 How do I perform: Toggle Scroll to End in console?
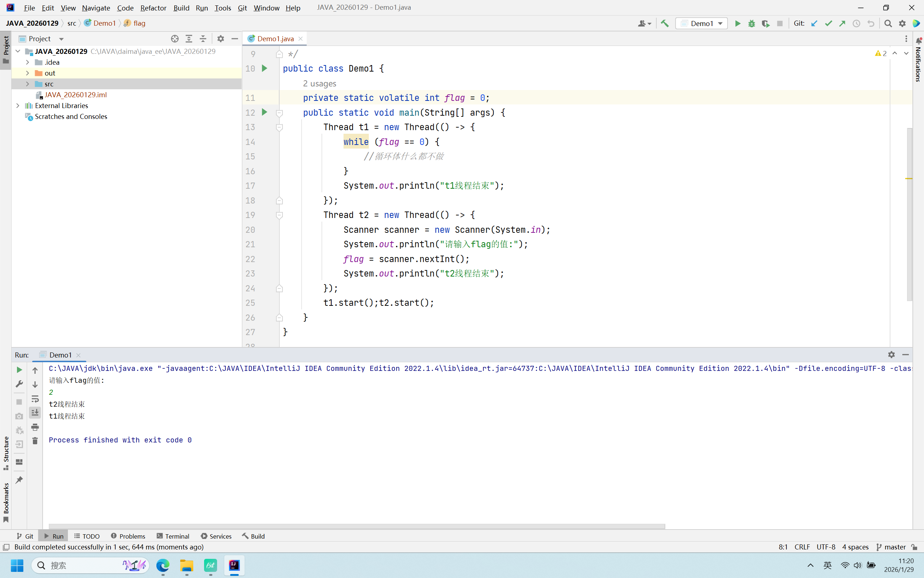click(35, 412)
